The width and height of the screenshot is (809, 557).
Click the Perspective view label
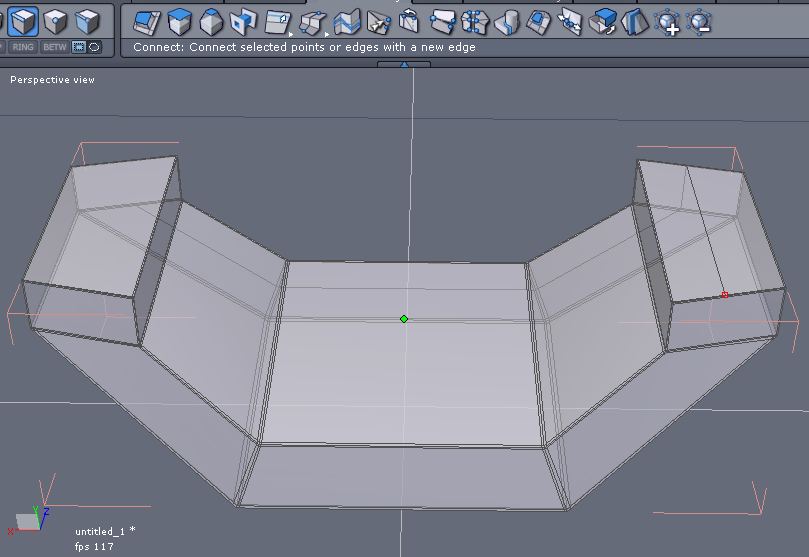point(53,80)
